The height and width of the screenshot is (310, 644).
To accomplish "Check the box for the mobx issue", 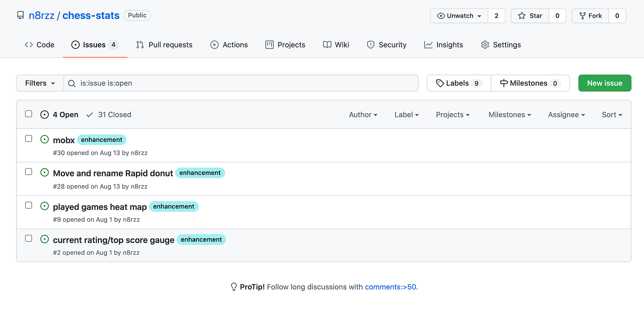I will pos(29,139).
